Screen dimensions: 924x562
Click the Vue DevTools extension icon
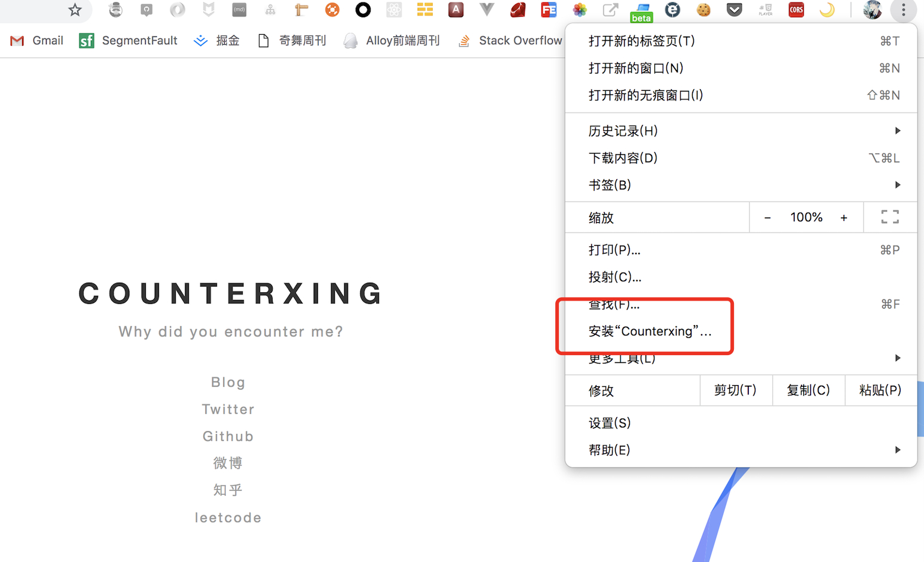pyautogui.click(x=487, y=10)
